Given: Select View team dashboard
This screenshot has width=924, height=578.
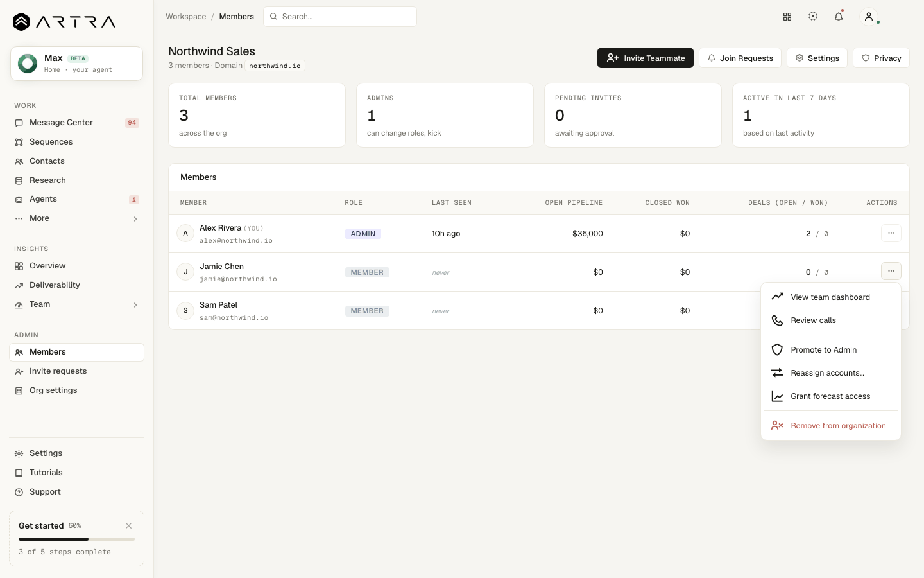Looking at the screenshot, I should (x=831, y=297).
